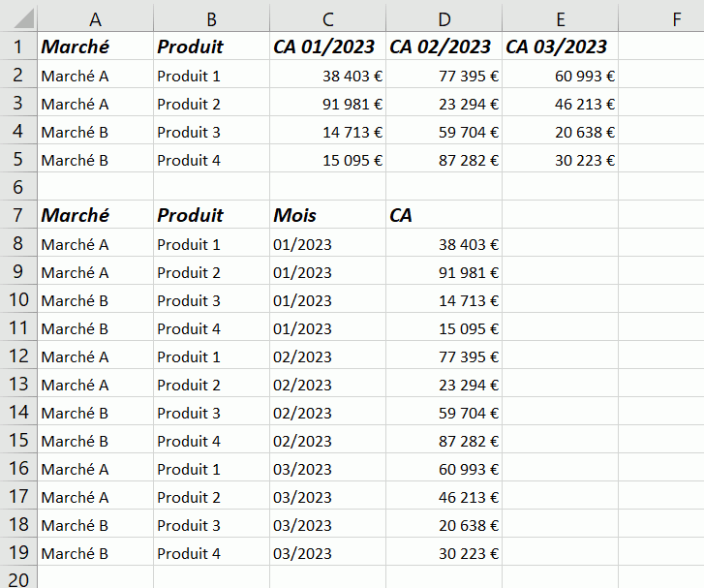The height and width of the screenshot is (588, 704).
Task: Click the 03/2023 cell in row 17
Action: pyautogui.click(x=327, y=498)
